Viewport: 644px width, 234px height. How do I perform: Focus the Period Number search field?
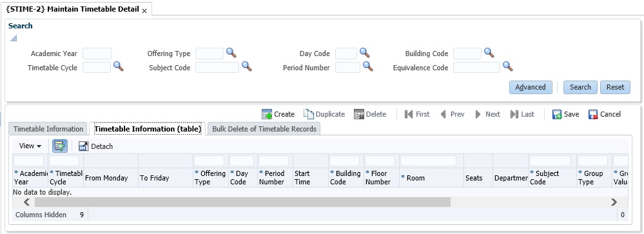click(348, 67)
